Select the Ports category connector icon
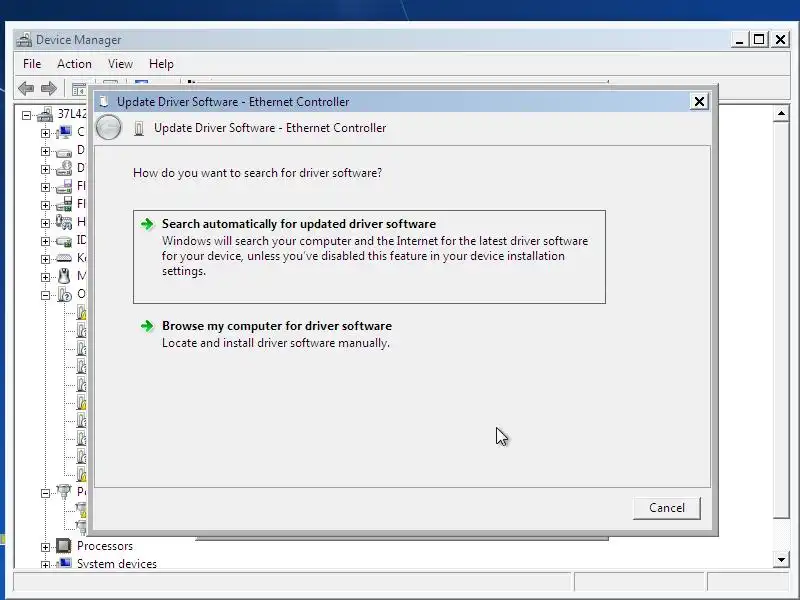 click(64, 492)
